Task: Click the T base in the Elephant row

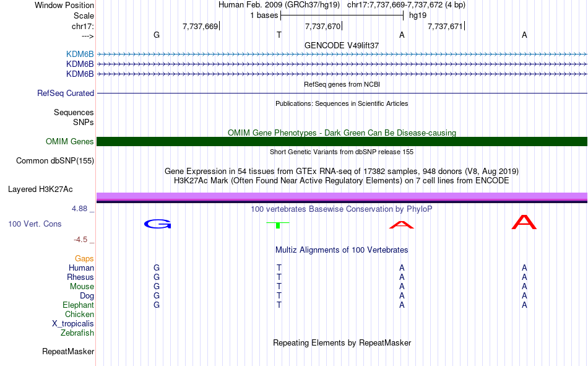Action: [279, 305]
